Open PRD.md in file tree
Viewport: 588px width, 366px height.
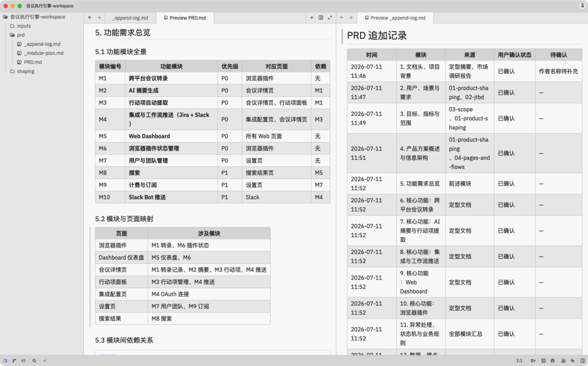(33, 62)
